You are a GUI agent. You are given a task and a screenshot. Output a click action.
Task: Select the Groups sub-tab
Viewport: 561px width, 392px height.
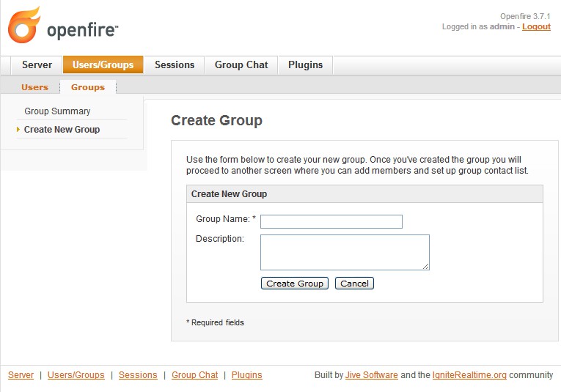click(x=88, y=87)
